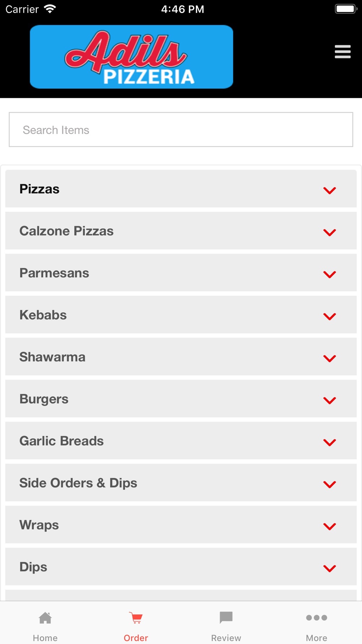Screen dimensions: 362x644
Task: Click the Adils Pizzeria logo
Action: tap(131, 57)
